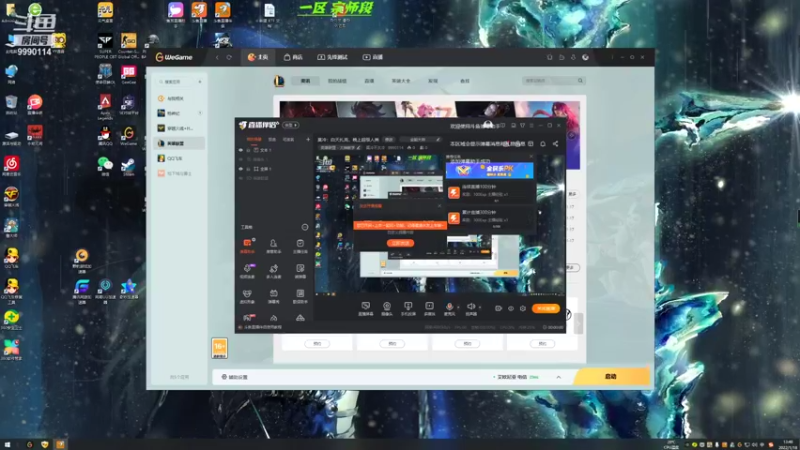Image resolution: width=800 pixels, height=450 pixels.
Task: Click the WeGame back arrow
Action: [x=217, y=57]
